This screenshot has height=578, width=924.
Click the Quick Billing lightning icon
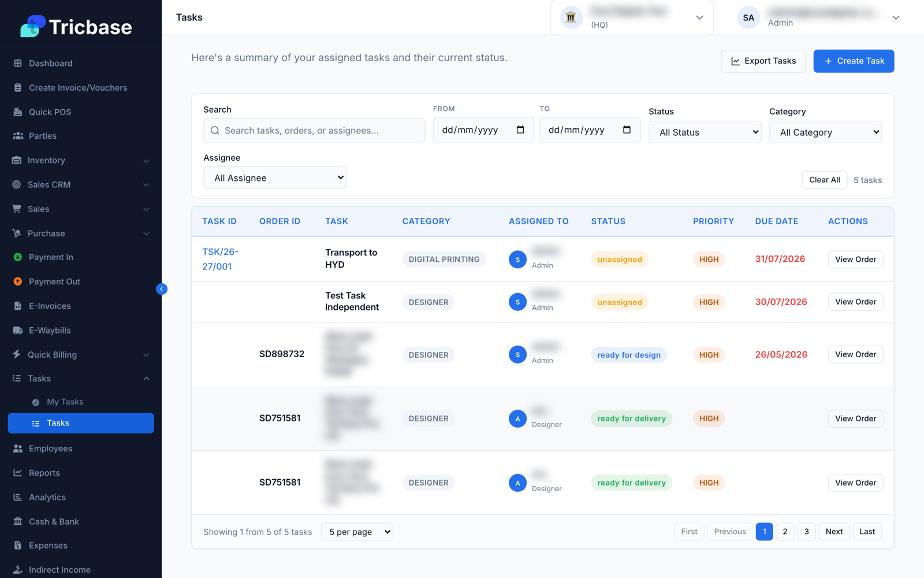point(17,354)
